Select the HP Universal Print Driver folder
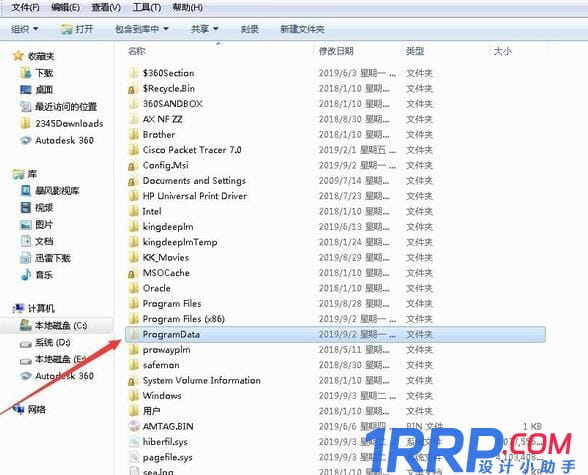The width and height of the screenshot is (588, 475). click(195, 196)
